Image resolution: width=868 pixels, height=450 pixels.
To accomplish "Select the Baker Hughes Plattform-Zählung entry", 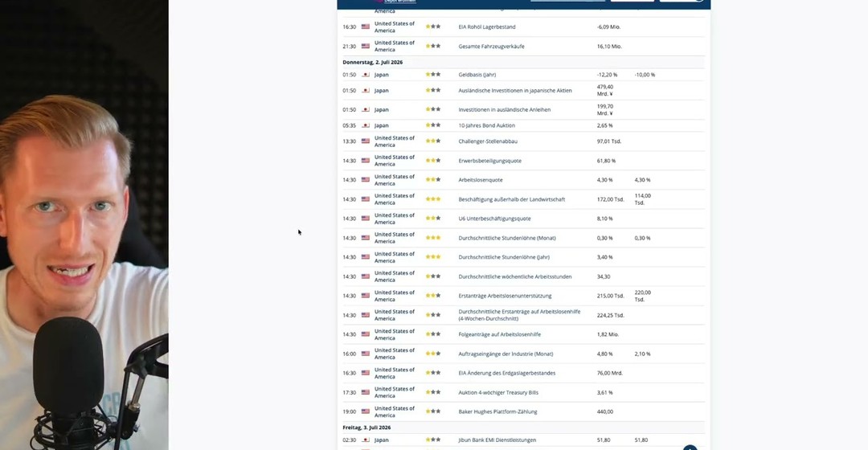I will tap(497, 411).
